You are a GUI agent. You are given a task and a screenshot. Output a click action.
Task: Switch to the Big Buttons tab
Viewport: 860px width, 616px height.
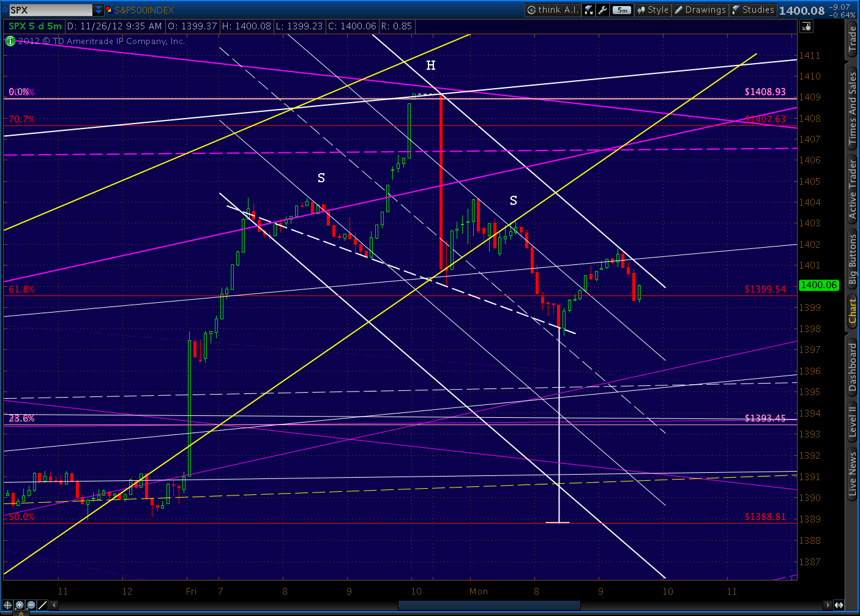coord(852,259)
